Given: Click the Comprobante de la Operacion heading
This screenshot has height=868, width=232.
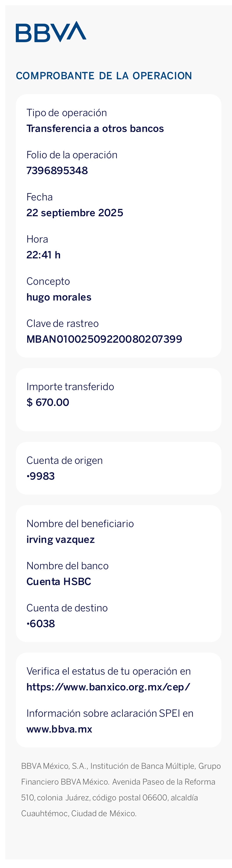Looking at the screenshot, I should point(104,76).
